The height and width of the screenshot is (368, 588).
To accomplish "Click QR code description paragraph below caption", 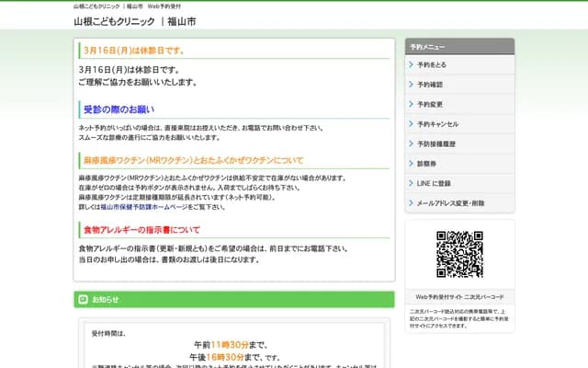I will [459, 318].
